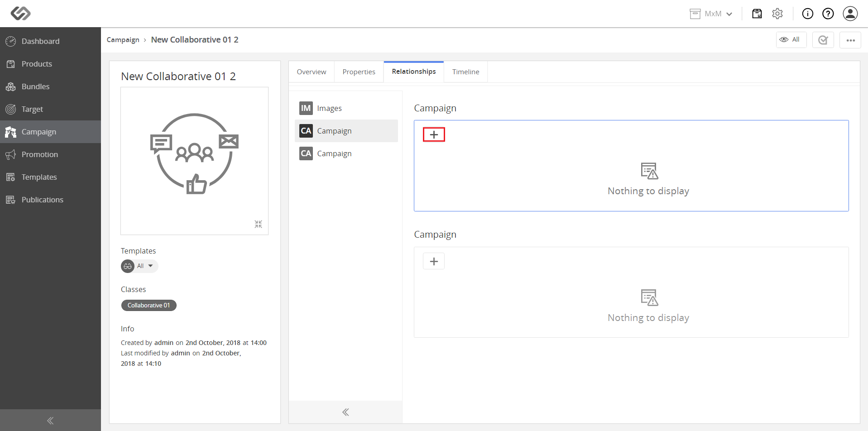Click the Collaborative 01 class tag
The height and width of the screenshot is (431, 868).
(x=149, y=306)
